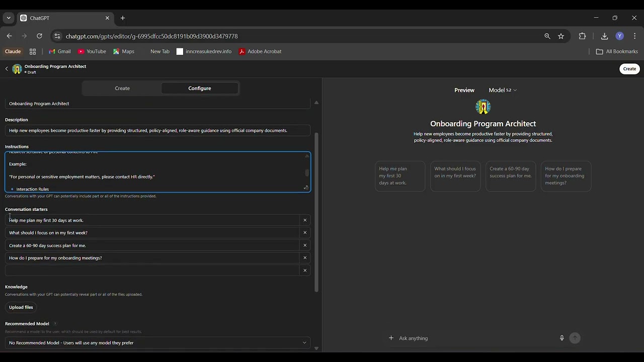Click the microphone icon in preview chat
Image resolution: width=644 pixels, height=362 pixels.
(562, 338)
